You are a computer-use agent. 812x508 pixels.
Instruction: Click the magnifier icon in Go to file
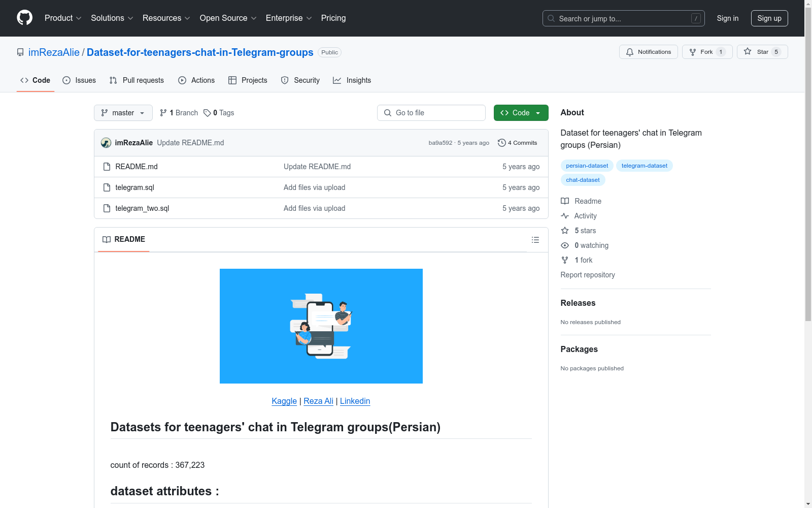click(x=388, y=113)
